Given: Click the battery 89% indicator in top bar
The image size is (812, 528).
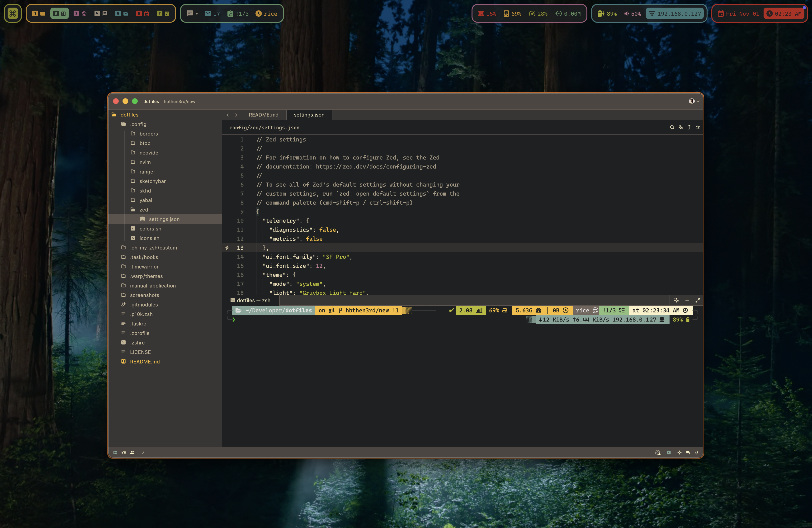Looking at the screenshot, I should tap(607, 14).
